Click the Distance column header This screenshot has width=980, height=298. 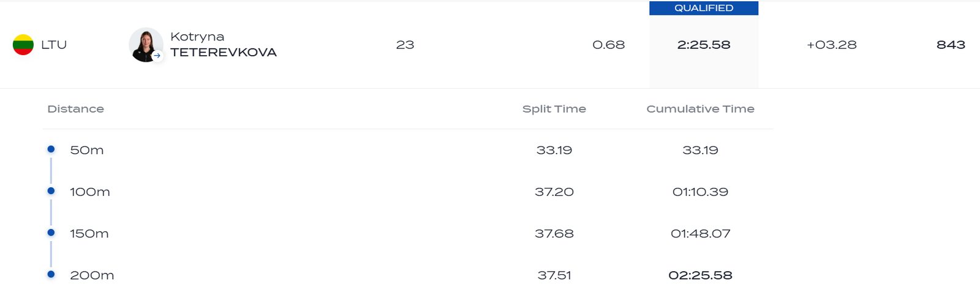point(75,109)
